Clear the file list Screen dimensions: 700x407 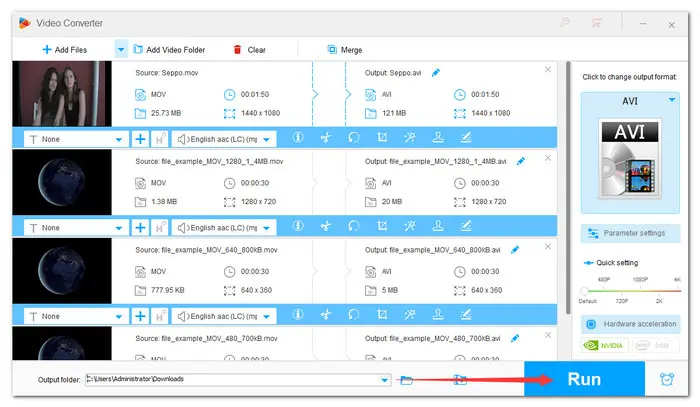pos(250,50)
